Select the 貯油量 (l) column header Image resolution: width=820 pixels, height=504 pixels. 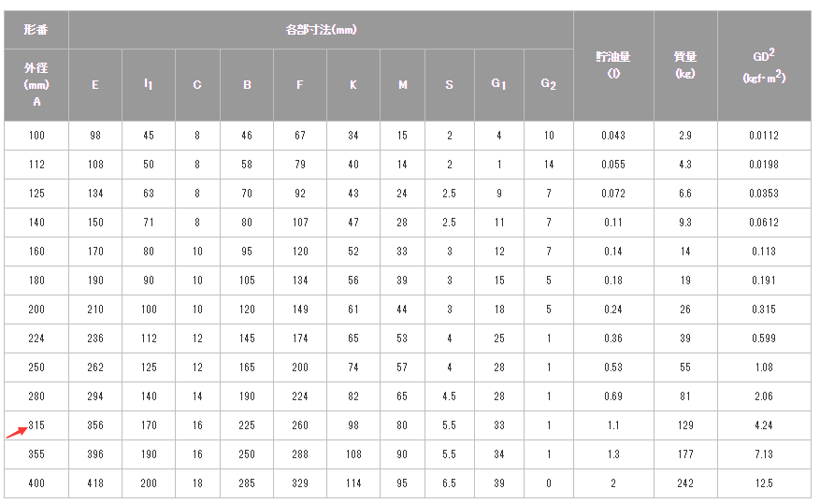(x=613, y=65)
